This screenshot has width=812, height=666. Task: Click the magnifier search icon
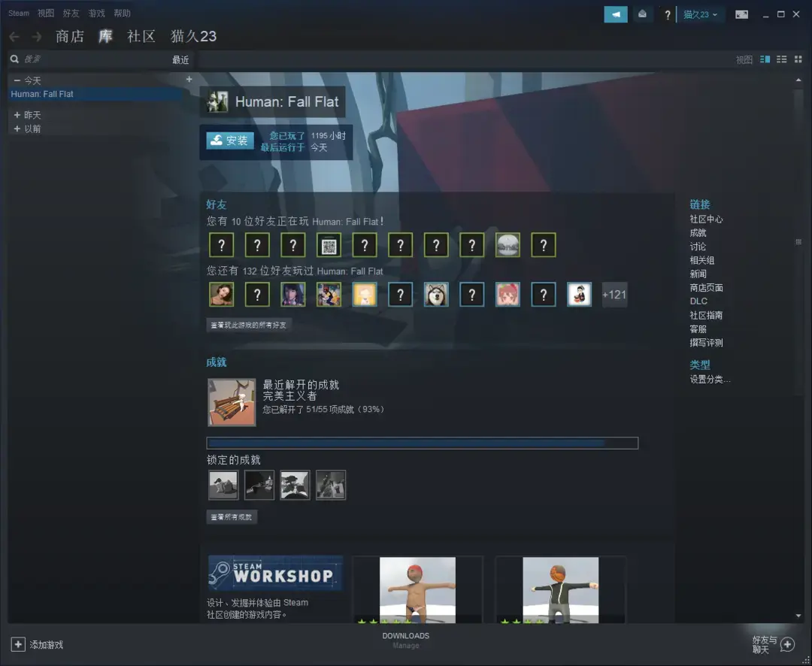(x=14, y=59)
